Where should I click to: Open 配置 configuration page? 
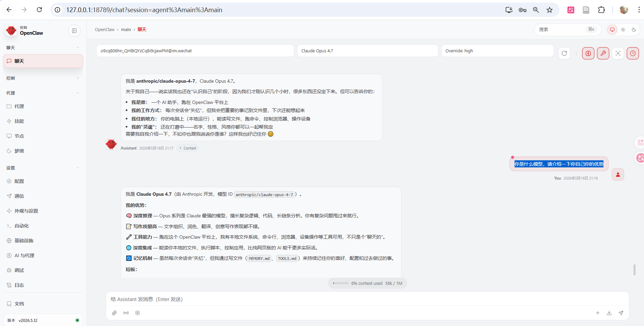pyautogui.click(x=43, y=181)
